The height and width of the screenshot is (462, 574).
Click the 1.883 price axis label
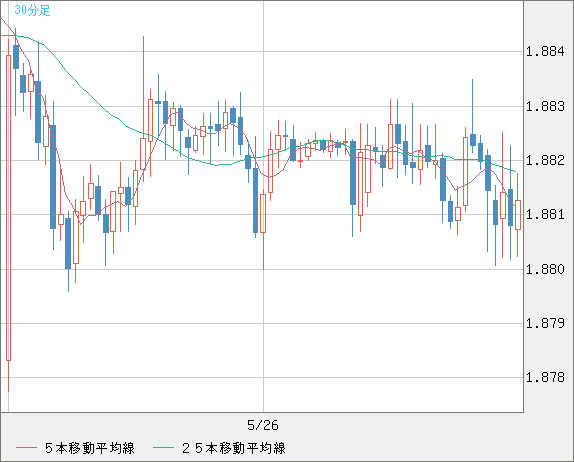[x=545, y=107]
